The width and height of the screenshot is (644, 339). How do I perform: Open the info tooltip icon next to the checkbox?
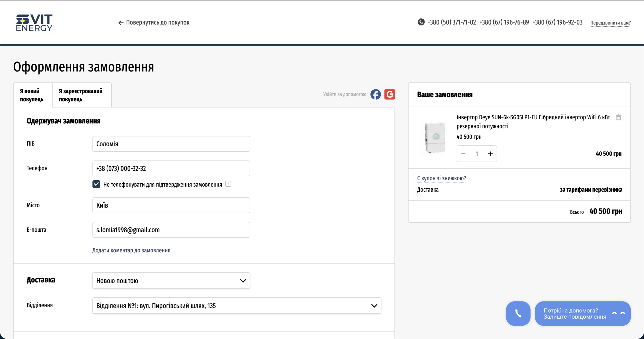[x=228, y=184]
